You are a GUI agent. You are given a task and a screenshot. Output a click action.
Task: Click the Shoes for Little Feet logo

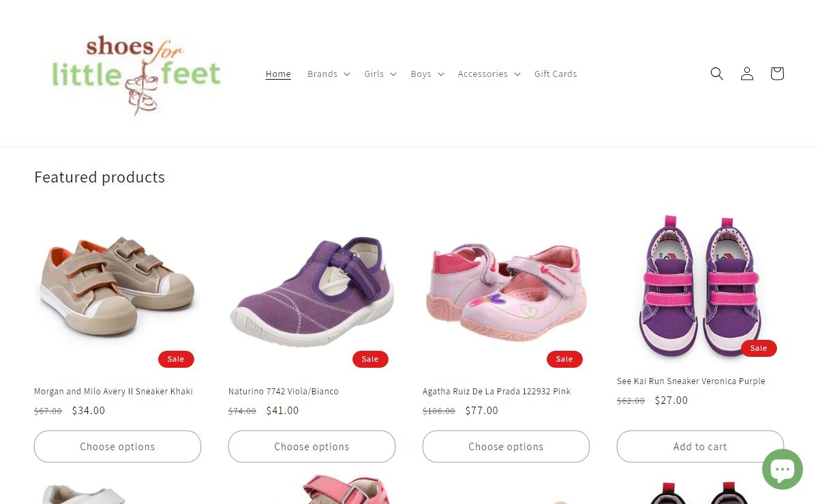[136, 74]
